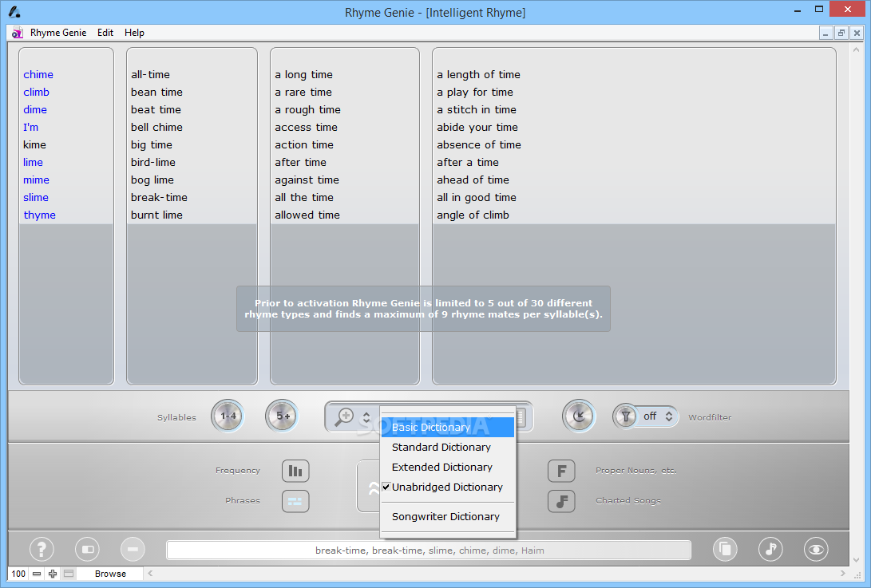Click the eye view icon
The image size is (871, 588).
coord(816,550)
